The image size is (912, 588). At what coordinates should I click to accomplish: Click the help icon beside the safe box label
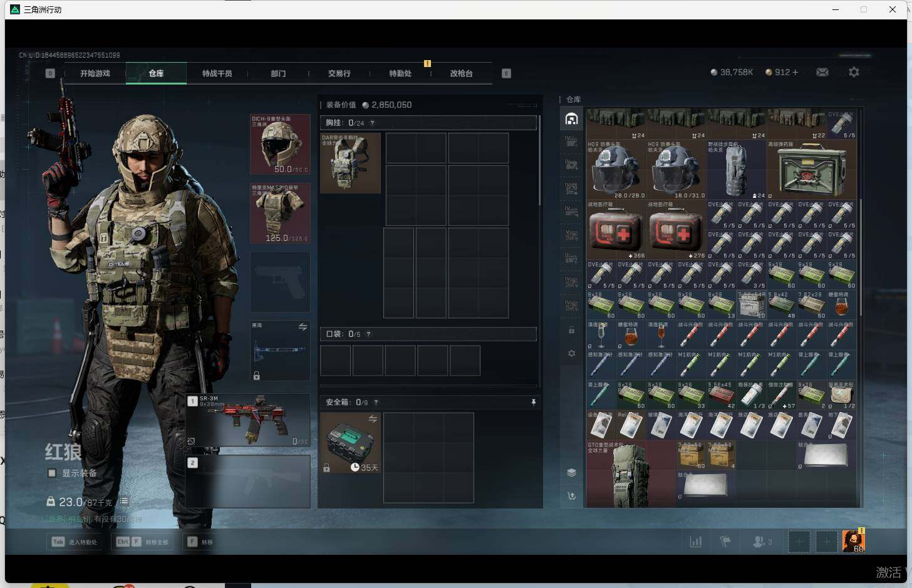click(376, 403)
